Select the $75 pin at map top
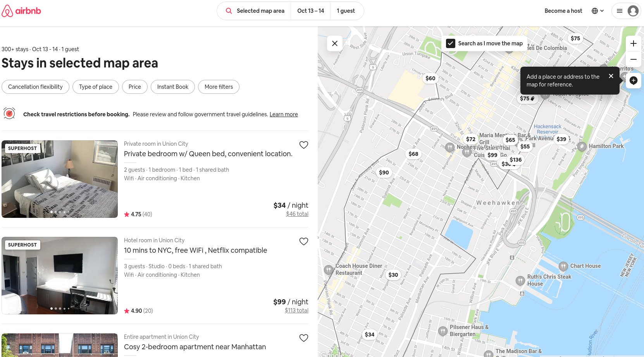The height and width of the screenshot is (357, 644). click(x=575, y=38)
